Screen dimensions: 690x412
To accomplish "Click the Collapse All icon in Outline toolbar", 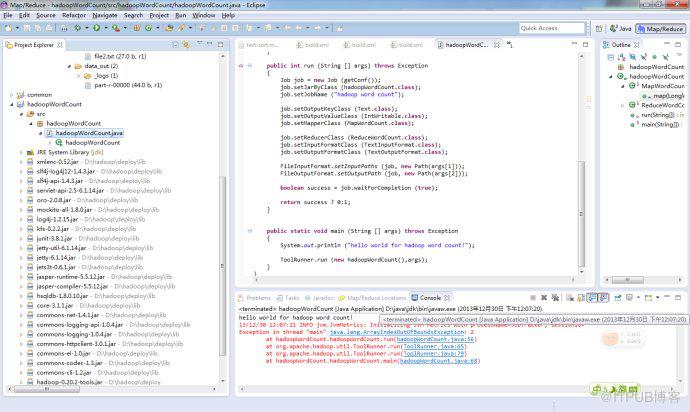I will 611,57.
